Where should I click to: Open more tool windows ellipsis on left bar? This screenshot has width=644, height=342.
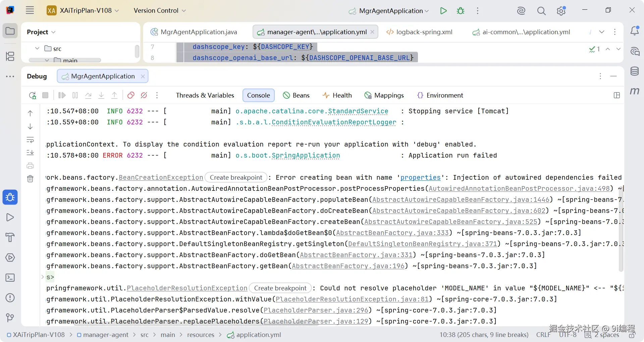(10, 76)
